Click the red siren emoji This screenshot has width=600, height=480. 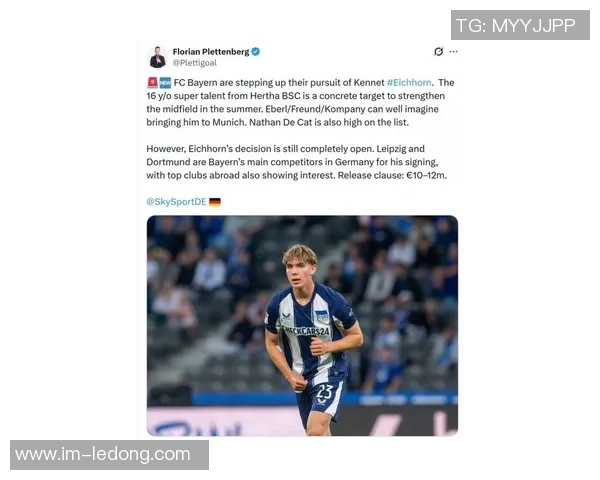[152, 82]
